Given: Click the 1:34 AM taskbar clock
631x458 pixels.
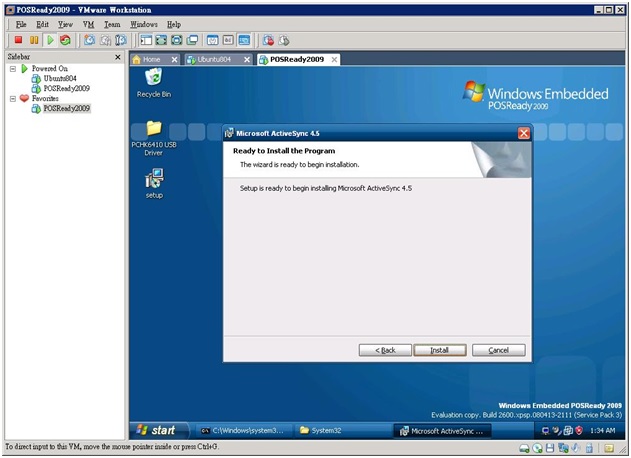Looking at the screenshot, I should coord(602,431).
